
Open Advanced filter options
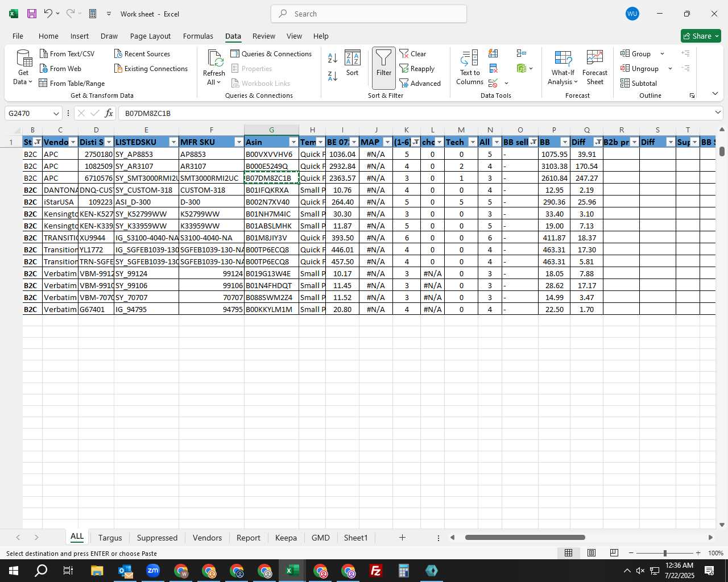(420, 83)
